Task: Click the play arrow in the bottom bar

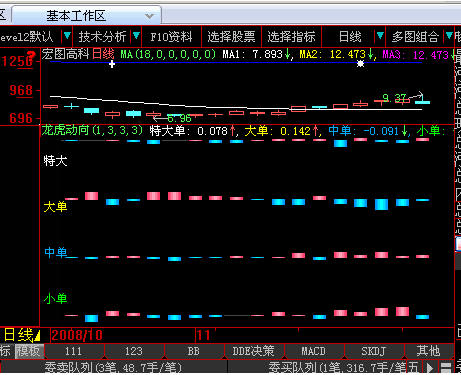Action: click(430, 368)
